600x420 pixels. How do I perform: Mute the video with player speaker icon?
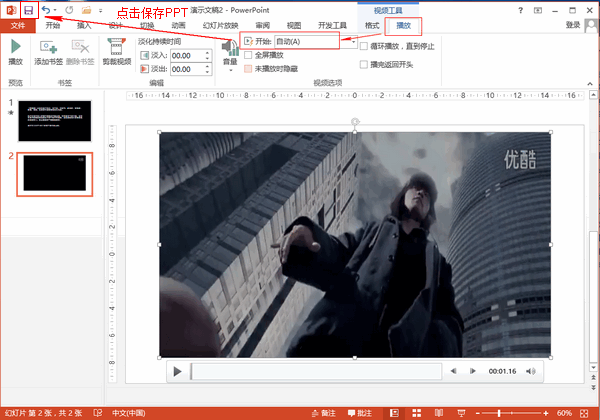[x=531, y=371]
